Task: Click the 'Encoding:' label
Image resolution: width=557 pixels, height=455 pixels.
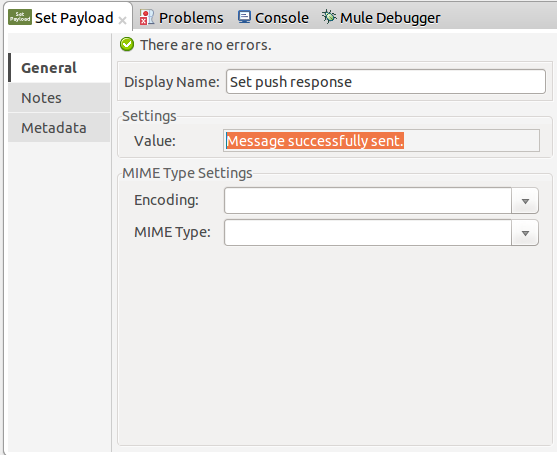Action: (166, 200)
